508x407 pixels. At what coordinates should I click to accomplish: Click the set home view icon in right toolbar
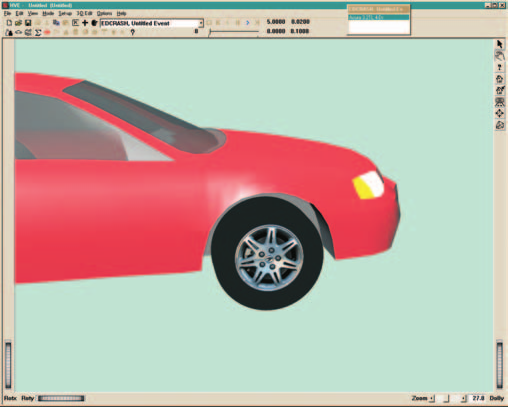click(499, 90)
